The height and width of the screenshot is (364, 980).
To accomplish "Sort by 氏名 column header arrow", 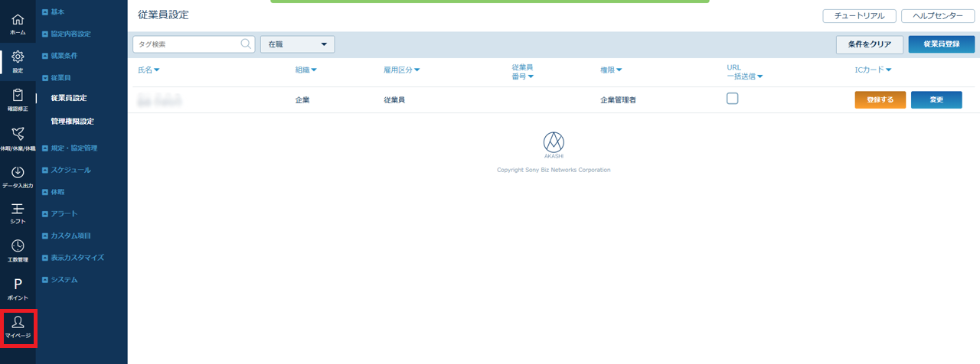I will point(156,70).
